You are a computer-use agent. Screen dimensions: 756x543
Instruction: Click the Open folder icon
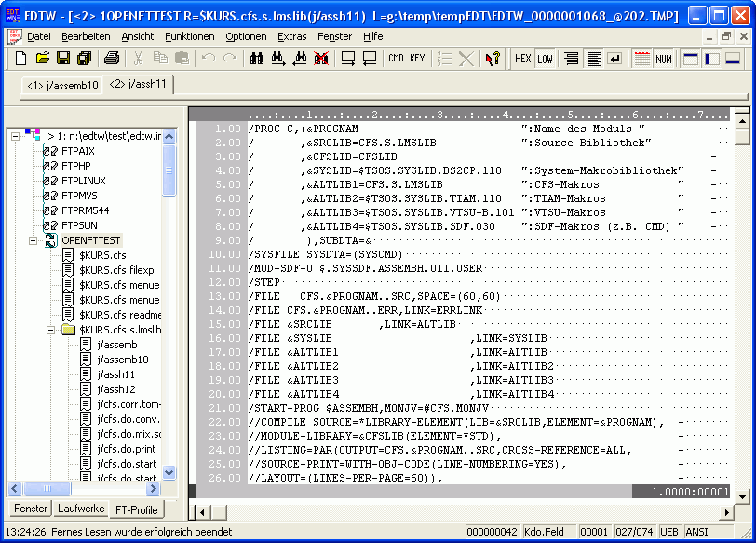42,59
